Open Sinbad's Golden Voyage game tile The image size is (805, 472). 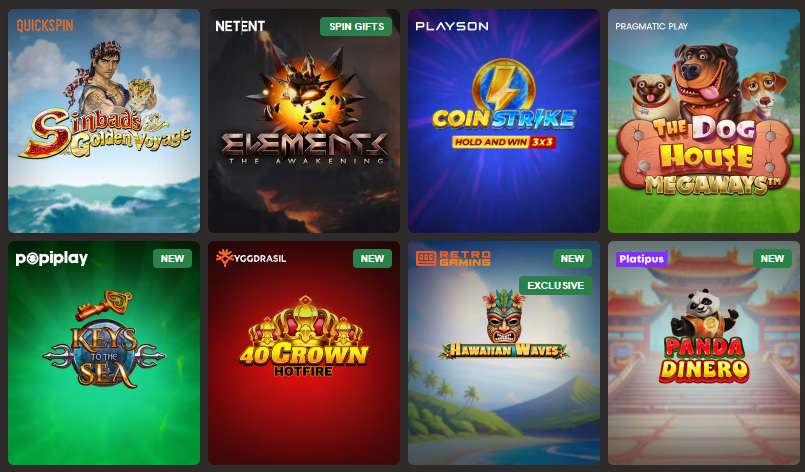(x=104, y=121)
